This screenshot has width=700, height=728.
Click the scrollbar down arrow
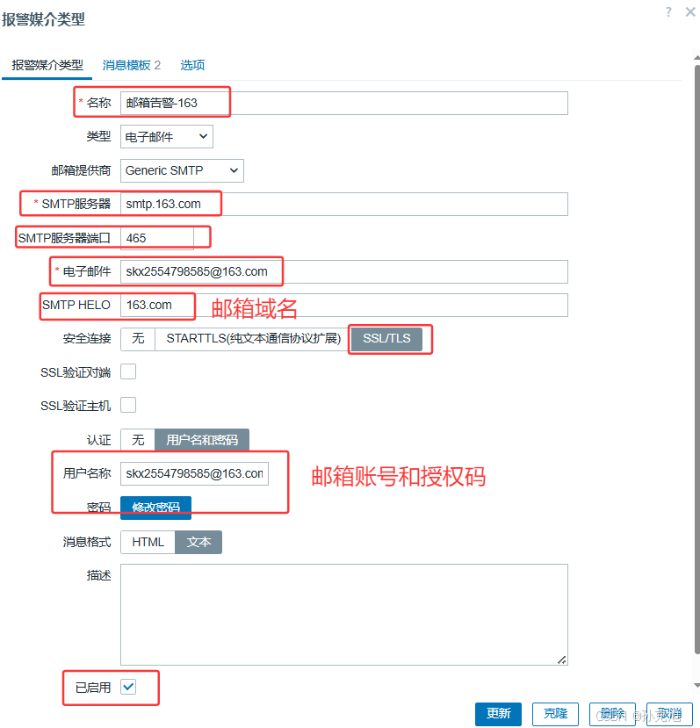click(696, 685)
